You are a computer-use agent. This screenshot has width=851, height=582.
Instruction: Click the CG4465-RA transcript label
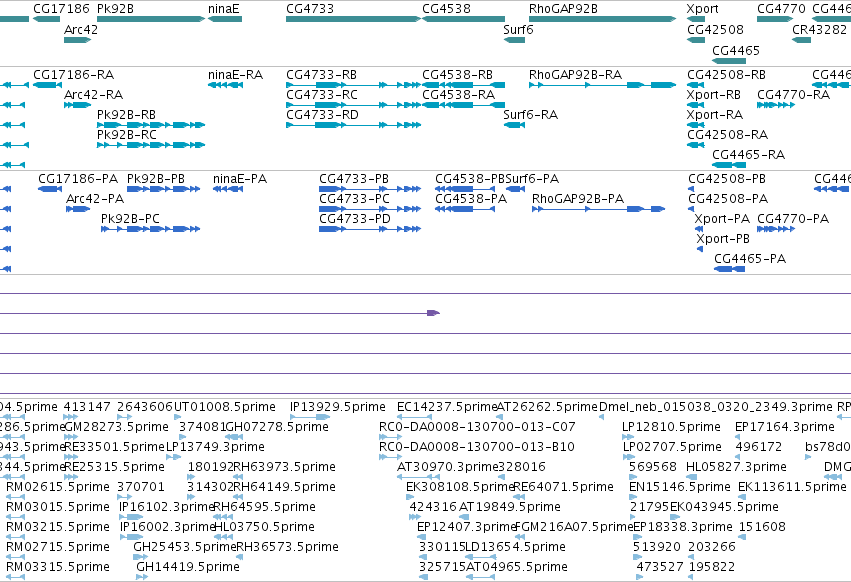pyautogui.click(x=748, y=155)
